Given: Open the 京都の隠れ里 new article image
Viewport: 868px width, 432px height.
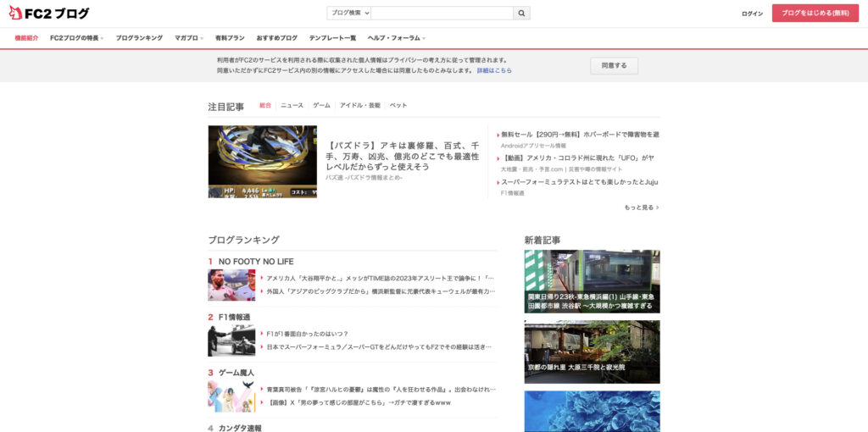Looking at the screenshot, I should point(592,352).
